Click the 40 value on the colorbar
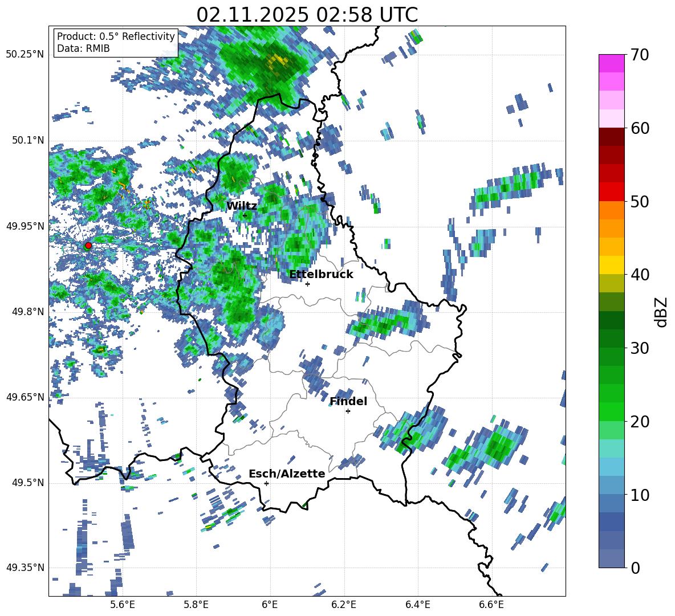Image resolution: width=675 pixels, height=616 pixels. tap(640, 275)
